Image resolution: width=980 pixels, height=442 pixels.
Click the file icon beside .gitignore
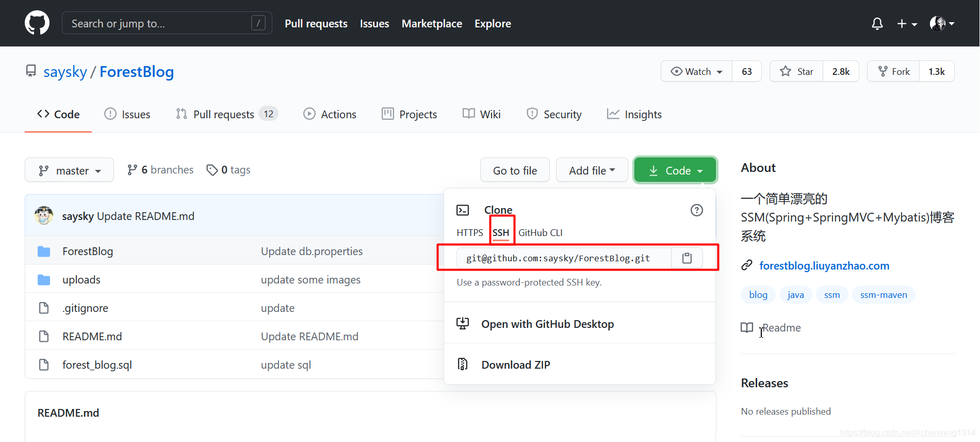click(44, 308)
